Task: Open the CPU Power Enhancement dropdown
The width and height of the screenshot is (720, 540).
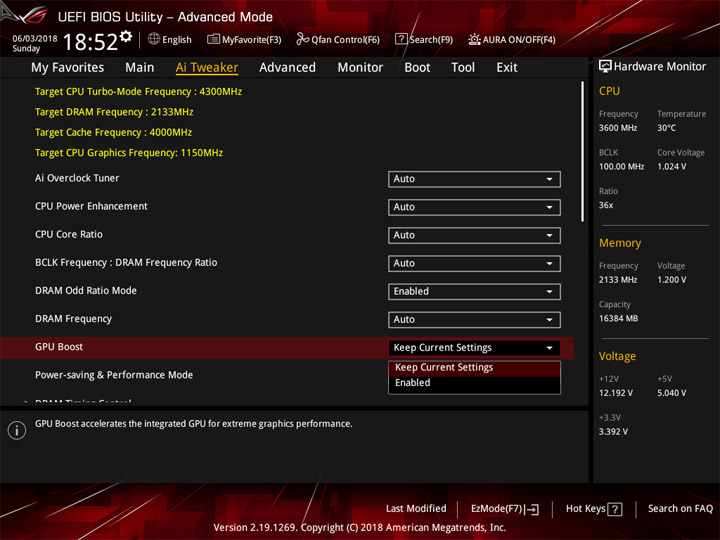Action: pos(474,207)
